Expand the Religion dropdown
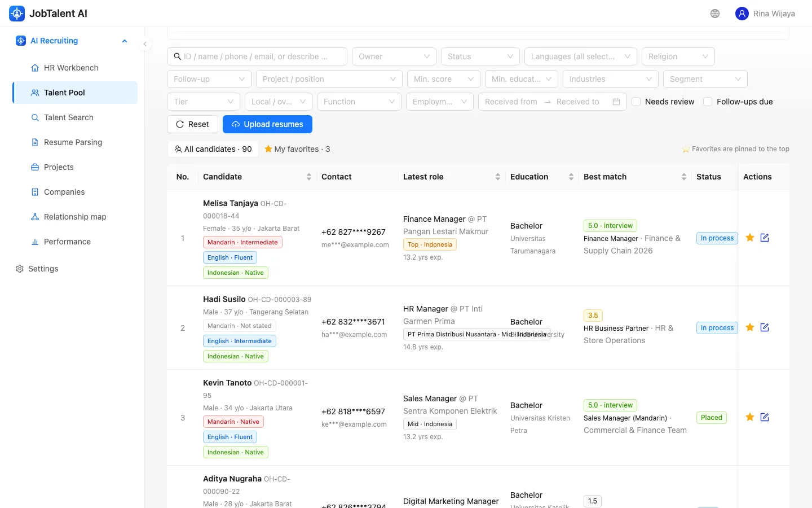This screenshot has height=508, width=812. coord(678,56)
